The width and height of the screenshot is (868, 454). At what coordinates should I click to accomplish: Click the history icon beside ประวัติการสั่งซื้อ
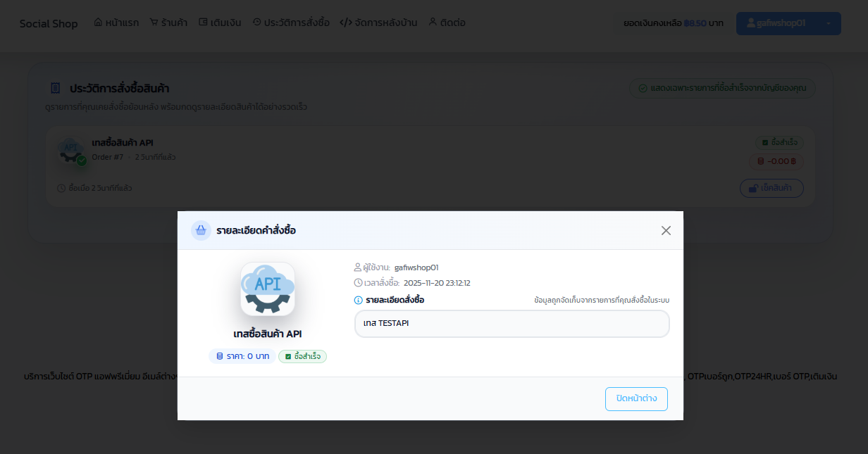click(256, 22)
